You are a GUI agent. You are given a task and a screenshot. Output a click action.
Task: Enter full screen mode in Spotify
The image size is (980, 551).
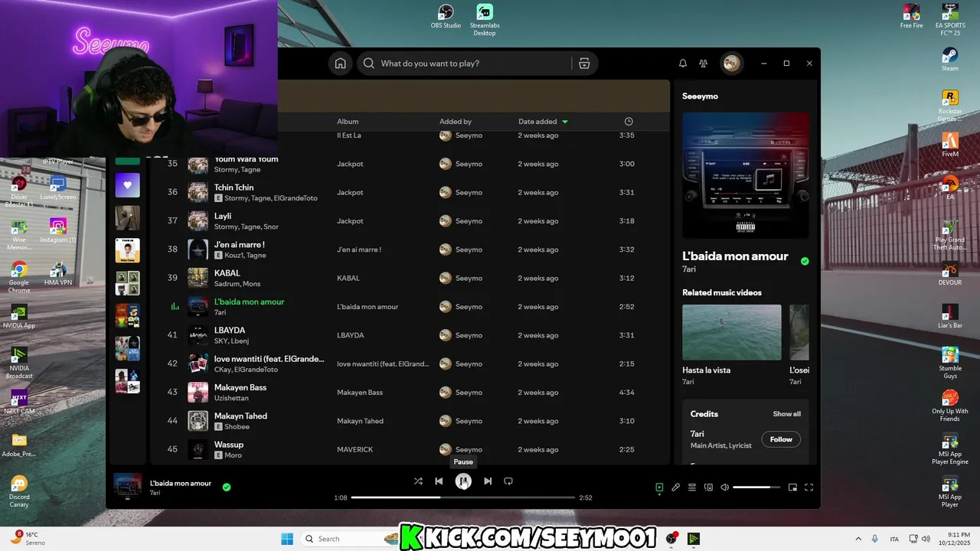[x=808, y=487]
